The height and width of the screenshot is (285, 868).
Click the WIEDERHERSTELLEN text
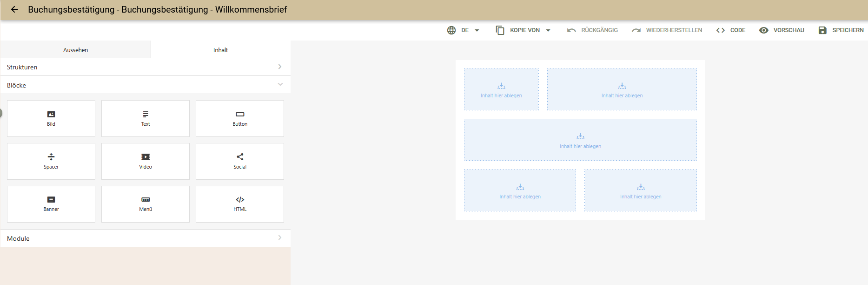(674, 30)
